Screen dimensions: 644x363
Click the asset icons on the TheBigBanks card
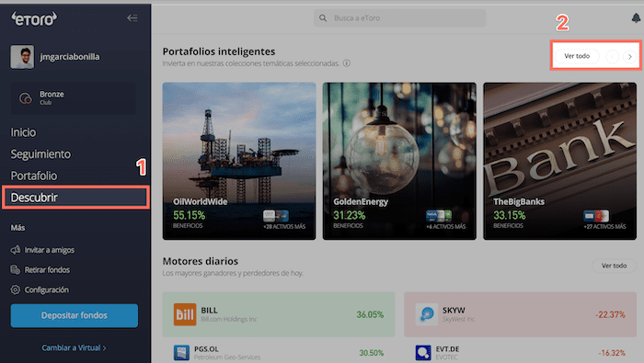(x=596, y=215)
